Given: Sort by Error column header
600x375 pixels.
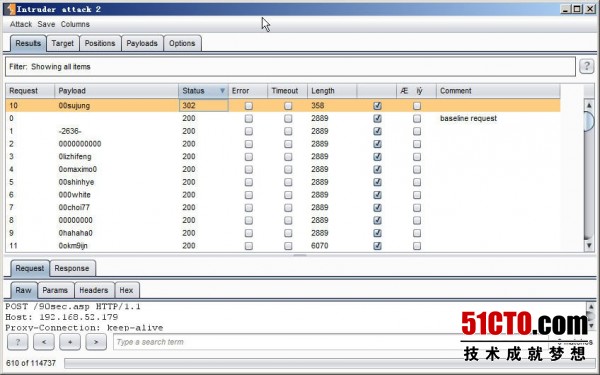Looking at the screenshot, I should pyautogui.click(x=248, y=91).
